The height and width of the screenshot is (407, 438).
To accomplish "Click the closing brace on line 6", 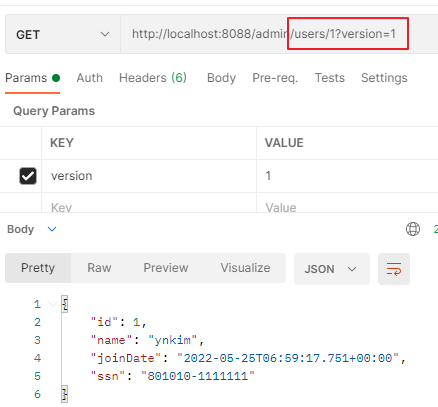I will [65, 394].
